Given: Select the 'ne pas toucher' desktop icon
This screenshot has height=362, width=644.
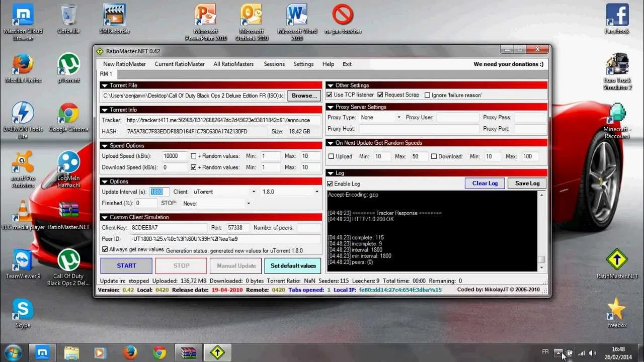Looking at the screenshot, I should 343,20.
